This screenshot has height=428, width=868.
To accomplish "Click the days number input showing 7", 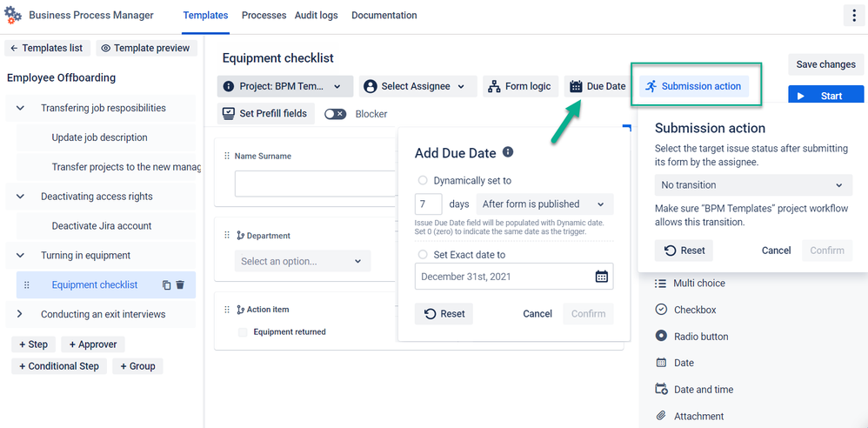I will click(429, 204).
